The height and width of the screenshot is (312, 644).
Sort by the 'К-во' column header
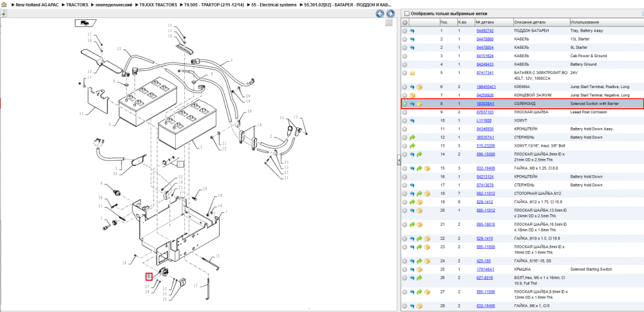(466, 22)
